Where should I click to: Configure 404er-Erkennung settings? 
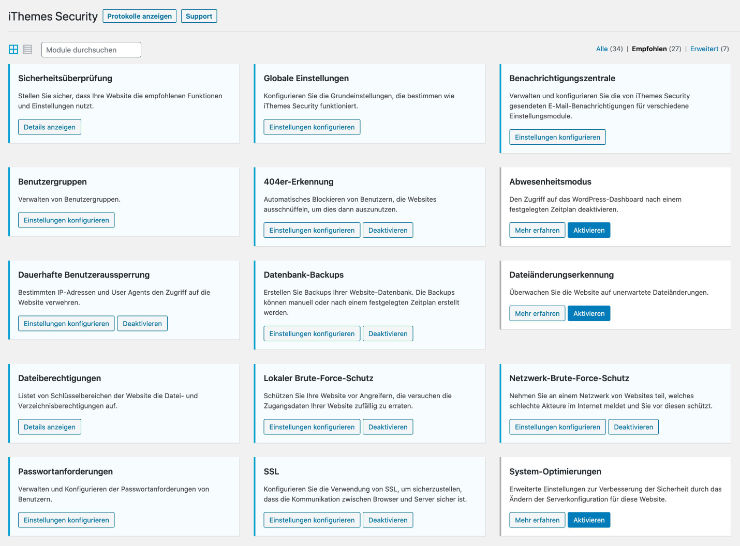pos(312,230)
